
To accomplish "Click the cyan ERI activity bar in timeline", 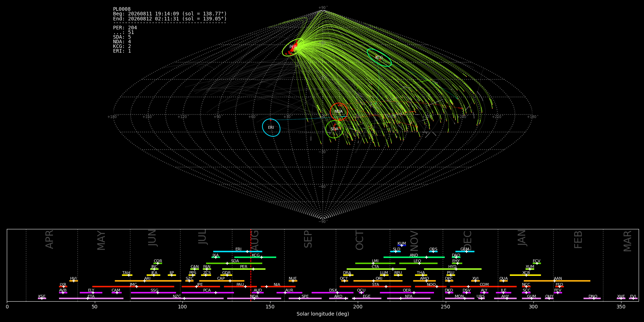I will tap(238, 252).
